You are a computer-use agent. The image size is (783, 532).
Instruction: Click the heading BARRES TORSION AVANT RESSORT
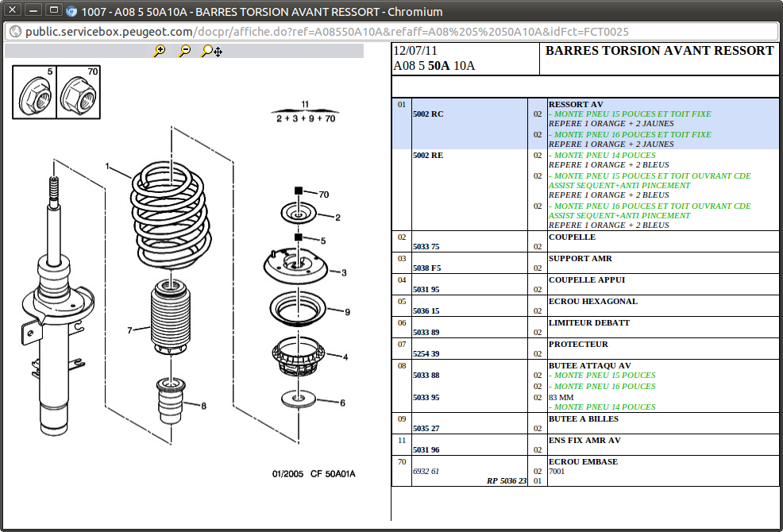click(x=659, y=51)
